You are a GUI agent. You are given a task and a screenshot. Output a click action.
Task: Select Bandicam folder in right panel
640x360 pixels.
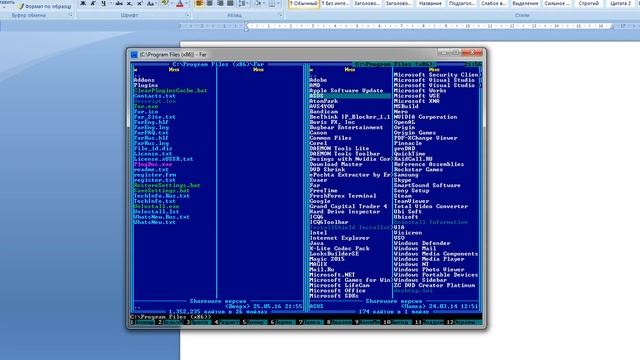tap(323, 112)
